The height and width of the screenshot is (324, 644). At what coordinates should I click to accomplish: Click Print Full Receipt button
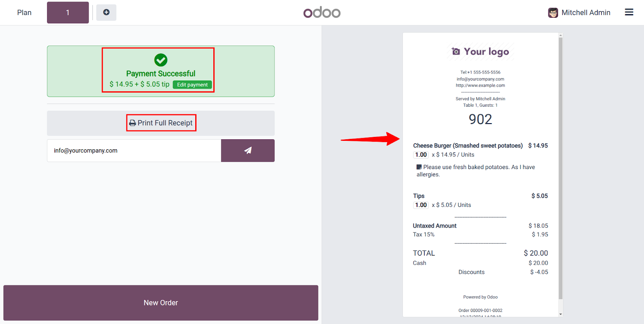click(161, 123)
